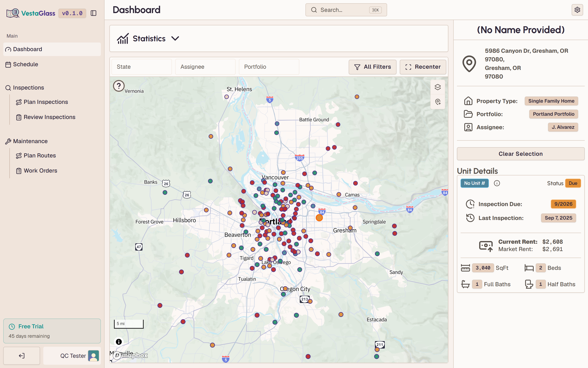
Task: Click the logout icon button
Action: coord(22,356)
